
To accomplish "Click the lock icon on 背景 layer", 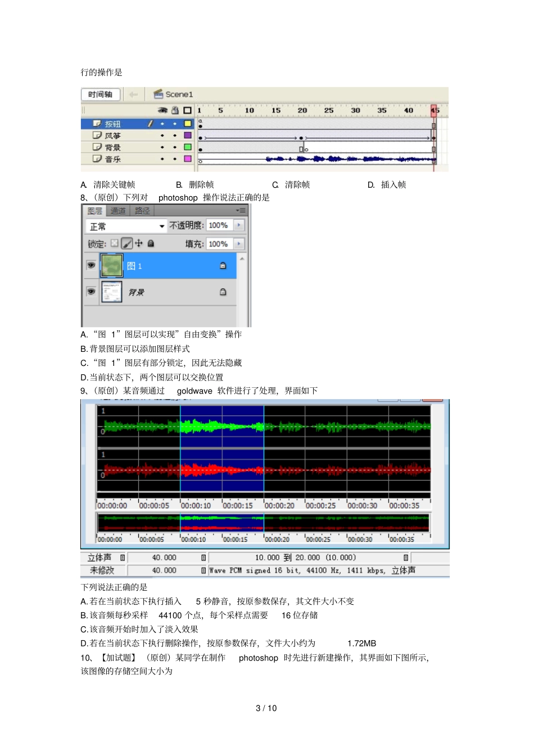I will pos(223,292).
